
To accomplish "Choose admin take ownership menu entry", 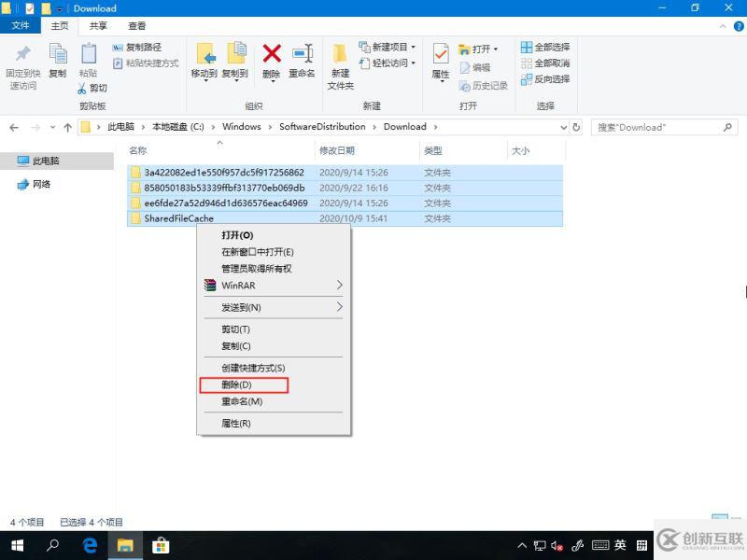I will [x=274, y=269].
